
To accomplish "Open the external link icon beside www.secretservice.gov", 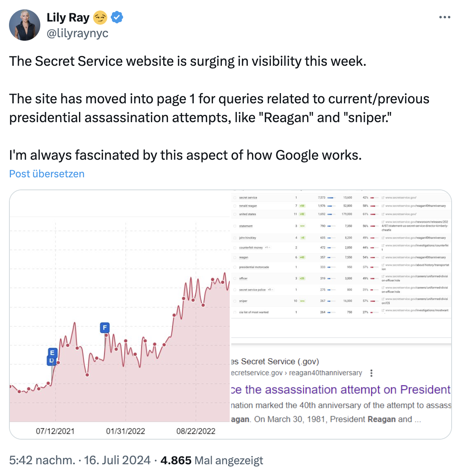I will pyautogui.click(x=383, y=197).
